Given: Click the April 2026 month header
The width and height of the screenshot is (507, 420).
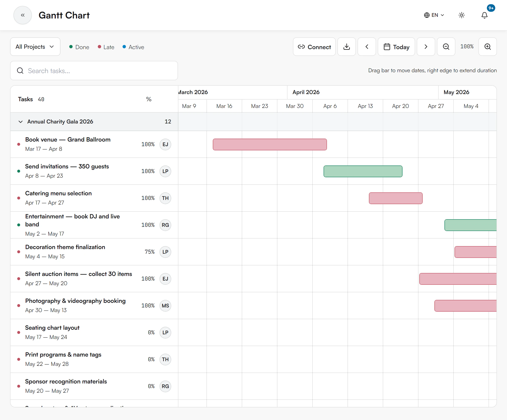Looking at the screenshot, I should [306, 92].
